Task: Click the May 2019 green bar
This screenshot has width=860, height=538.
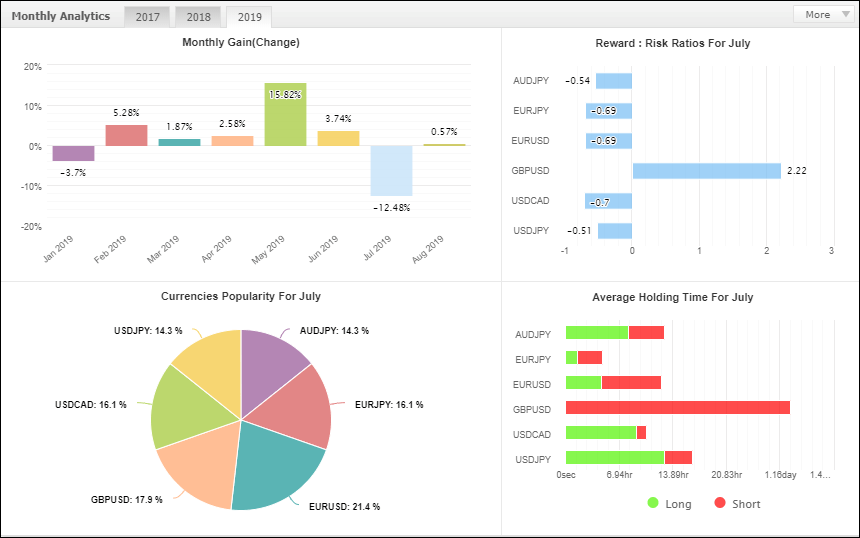Action: tap(285, 115)
